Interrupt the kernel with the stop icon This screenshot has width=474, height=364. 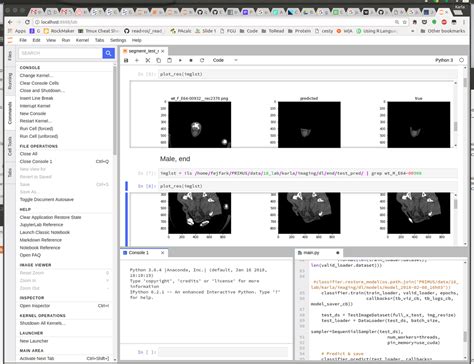point(191,60)
